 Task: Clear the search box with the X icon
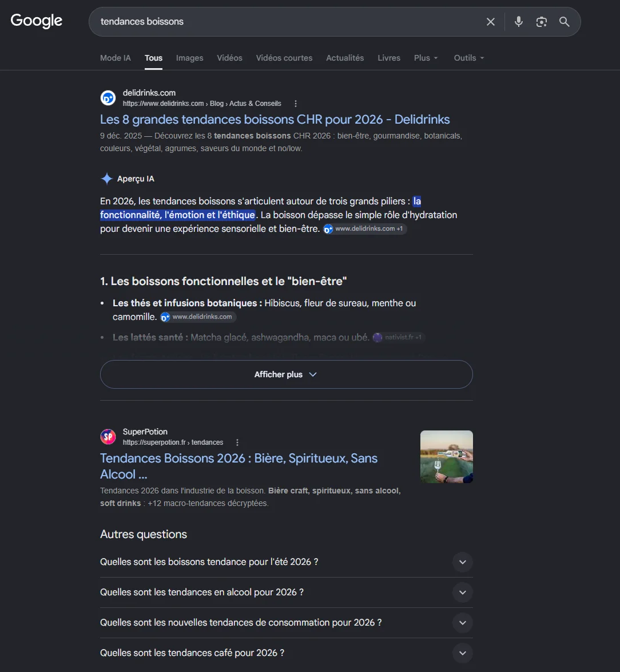click(x=491, y=21)
